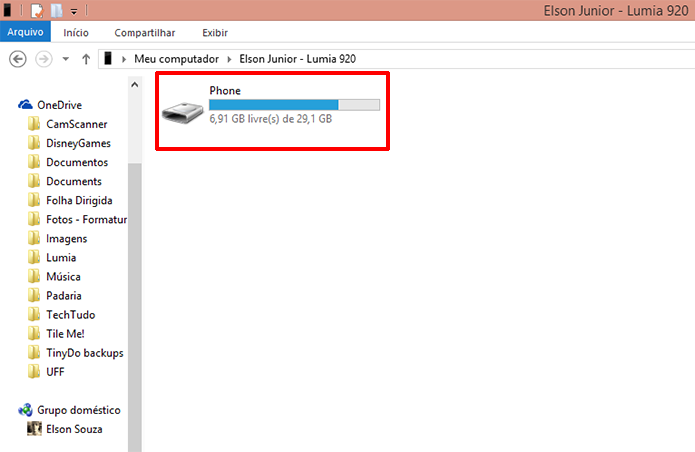This screenshot has width=695, height=452.
Task: Click the Properties quick access icon
Action: pyautogui.click(x=37, y=10)
